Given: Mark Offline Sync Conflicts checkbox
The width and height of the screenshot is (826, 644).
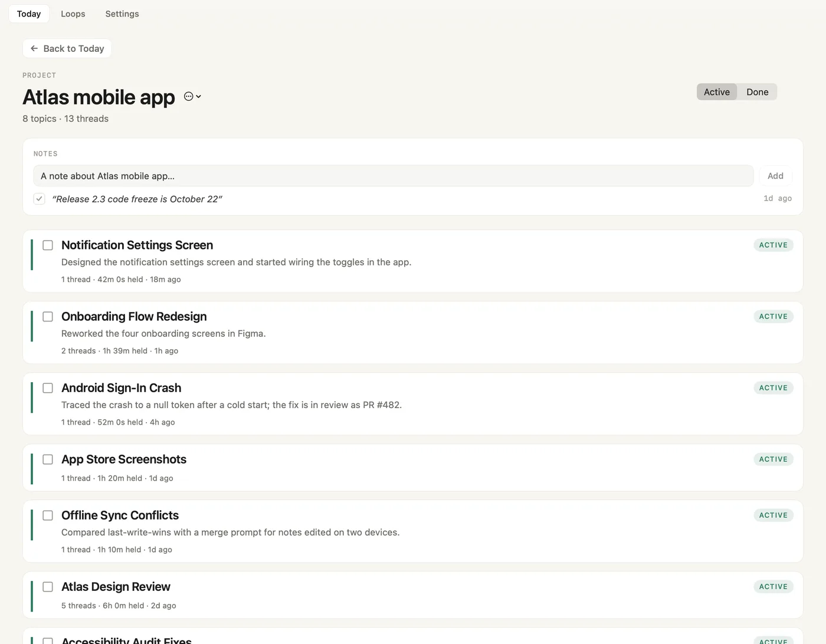Looking at the screenshot, I should point(48,515).
